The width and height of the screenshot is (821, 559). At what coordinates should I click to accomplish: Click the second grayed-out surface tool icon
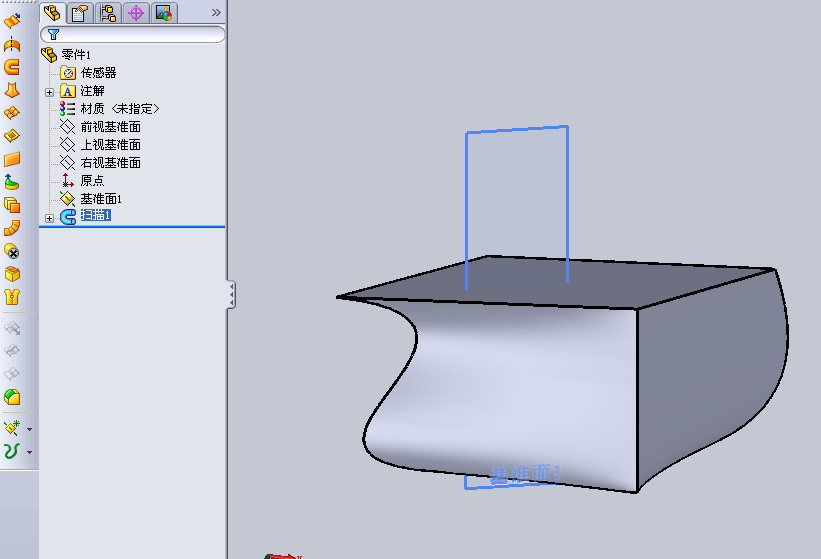(12, 351)
